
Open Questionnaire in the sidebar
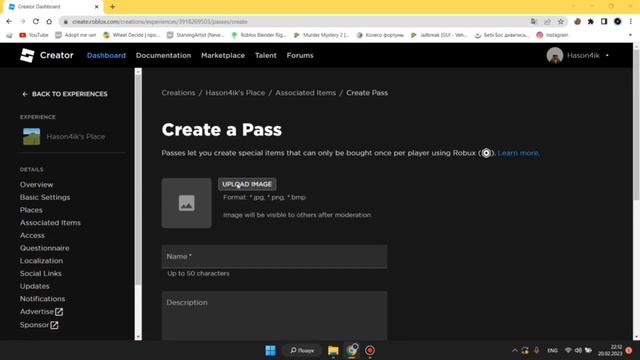click(x=44, y=248)
